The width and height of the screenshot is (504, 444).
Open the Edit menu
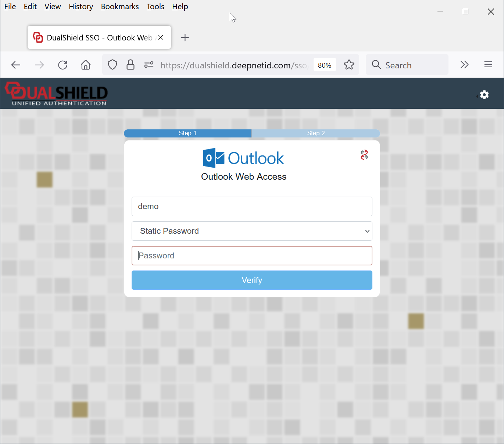click(x=30, y=7)
